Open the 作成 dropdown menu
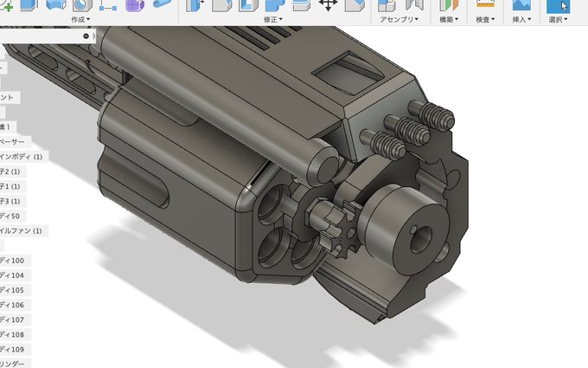Screen dimensions: 588x368 coord(80,20)
